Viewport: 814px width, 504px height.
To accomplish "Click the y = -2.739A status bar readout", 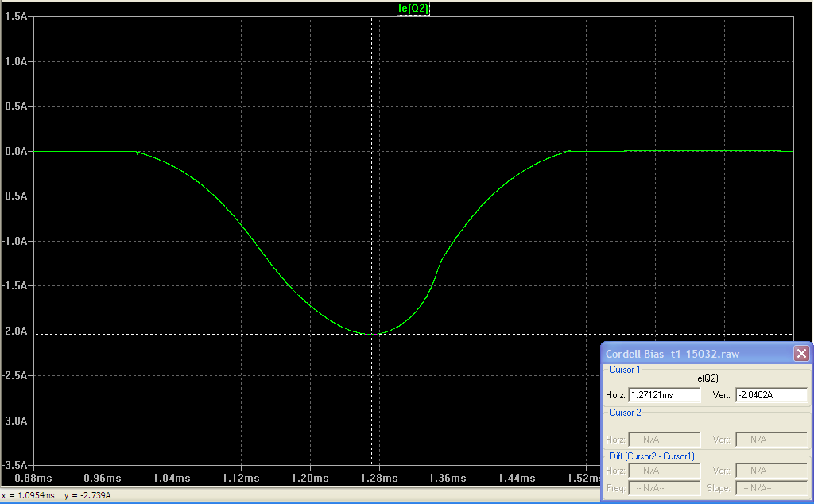I will point(87,495).
